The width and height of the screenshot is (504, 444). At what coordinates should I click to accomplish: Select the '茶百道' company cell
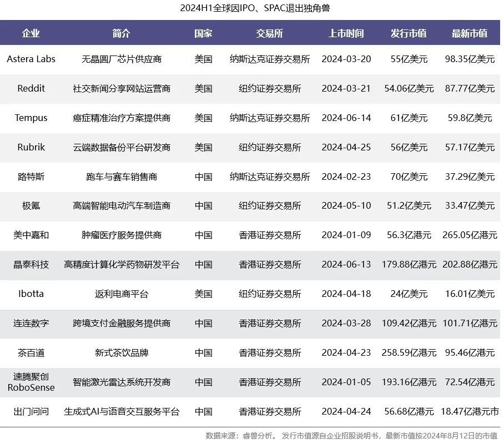click(x=31, y=352)
